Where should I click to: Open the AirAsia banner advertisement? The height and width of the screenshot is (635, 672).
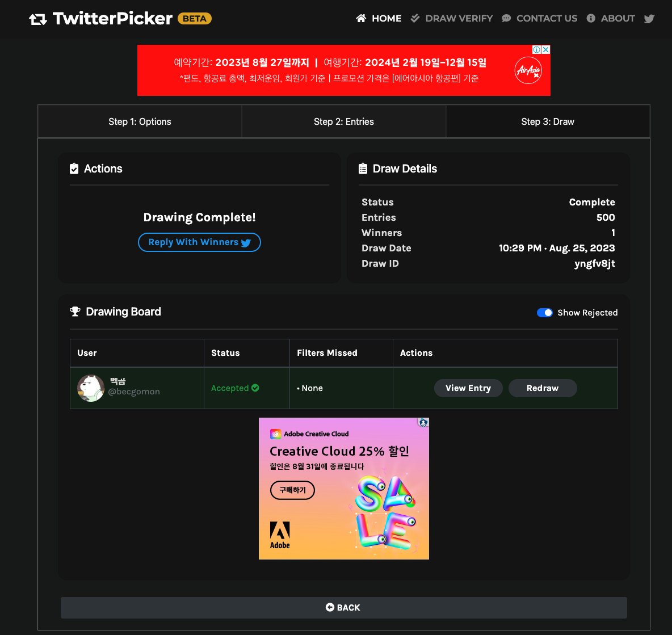(344, 70)
